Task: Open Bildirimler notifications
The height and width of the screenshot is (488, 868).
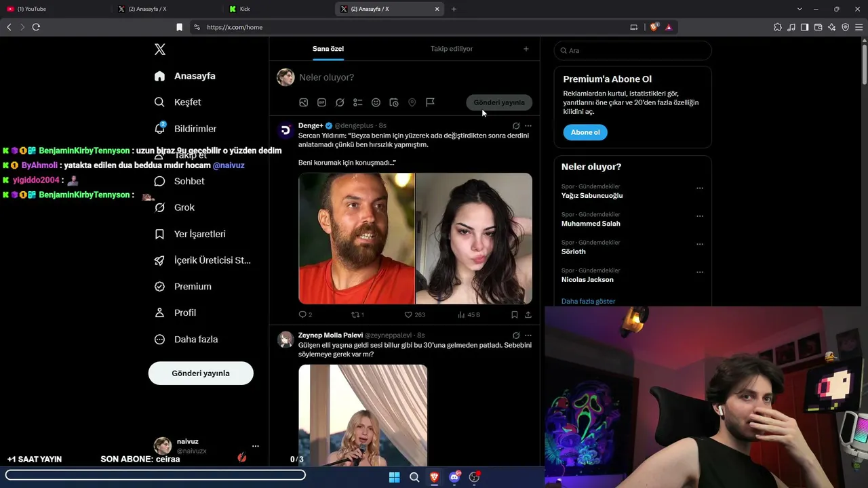Action: click(x=185, y=129)
